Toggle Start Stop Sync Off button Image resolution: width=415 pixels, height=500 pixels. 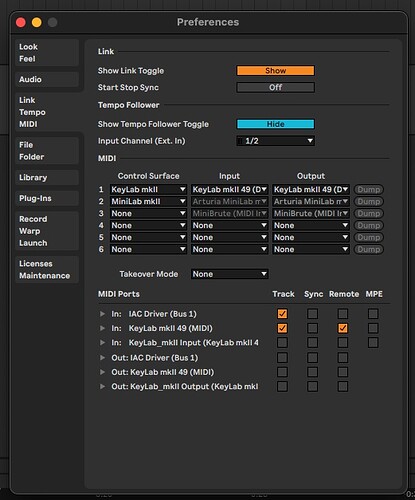coord(275,87)
